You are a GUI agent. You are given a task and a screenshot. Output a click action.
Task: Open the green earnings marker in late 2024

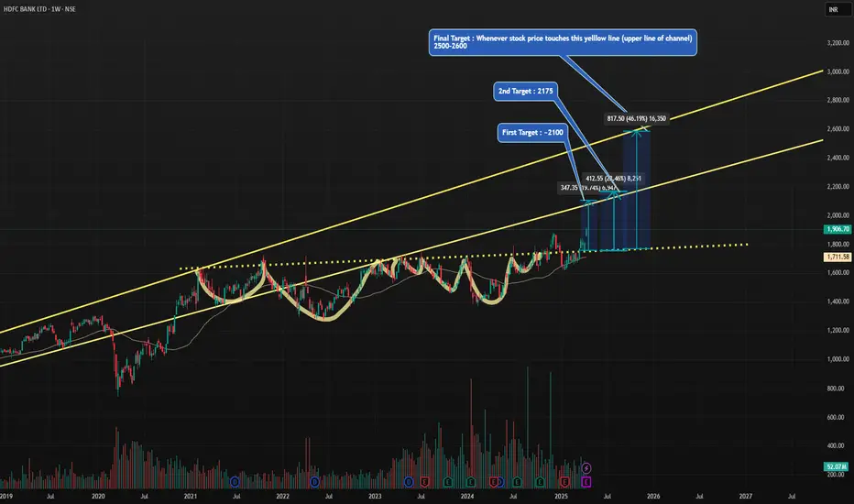(x=540, y=482)
